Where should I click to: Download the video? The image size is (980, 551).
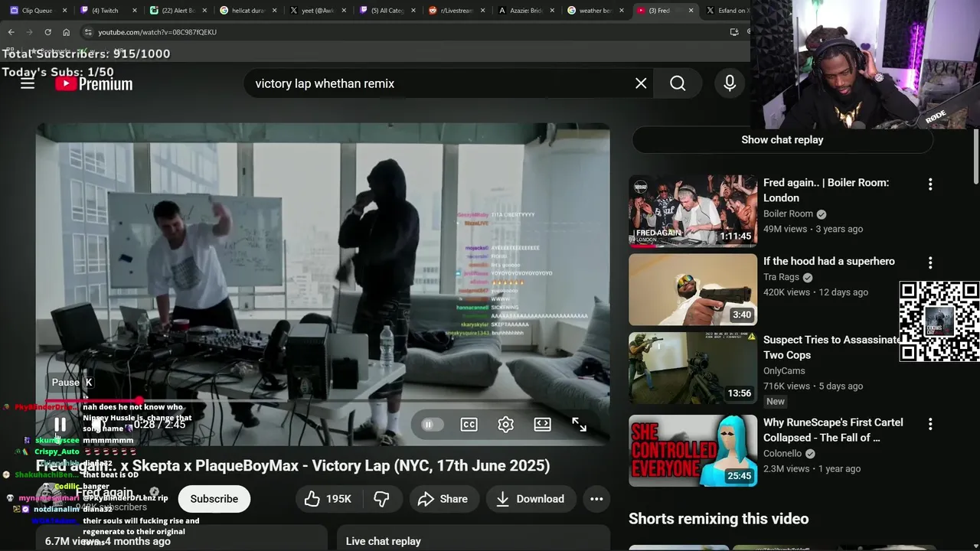530,499
